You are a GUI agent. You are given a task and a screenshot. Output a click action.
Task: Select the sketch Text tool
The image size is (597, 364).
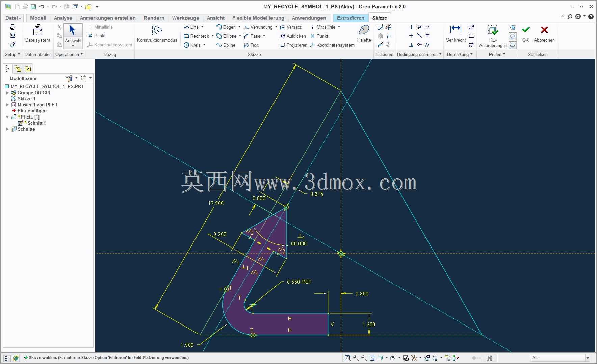click(251, 45)
